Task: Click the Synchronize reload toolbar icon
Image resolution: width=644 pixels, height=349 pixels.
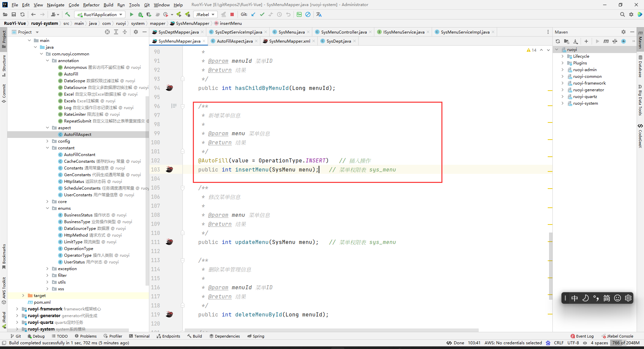Action: 22,14
